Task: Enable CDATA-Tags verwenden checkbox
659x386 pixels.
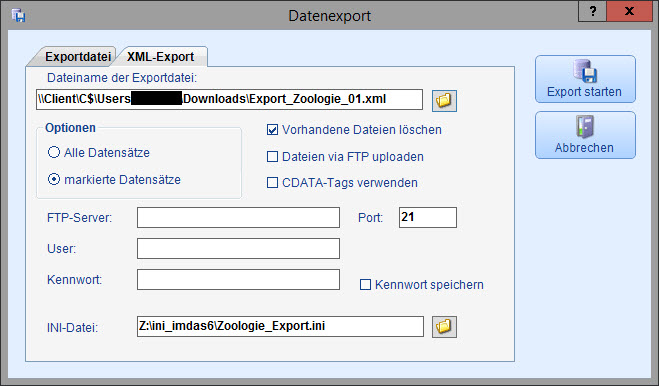Action: [x=272, y=183]
